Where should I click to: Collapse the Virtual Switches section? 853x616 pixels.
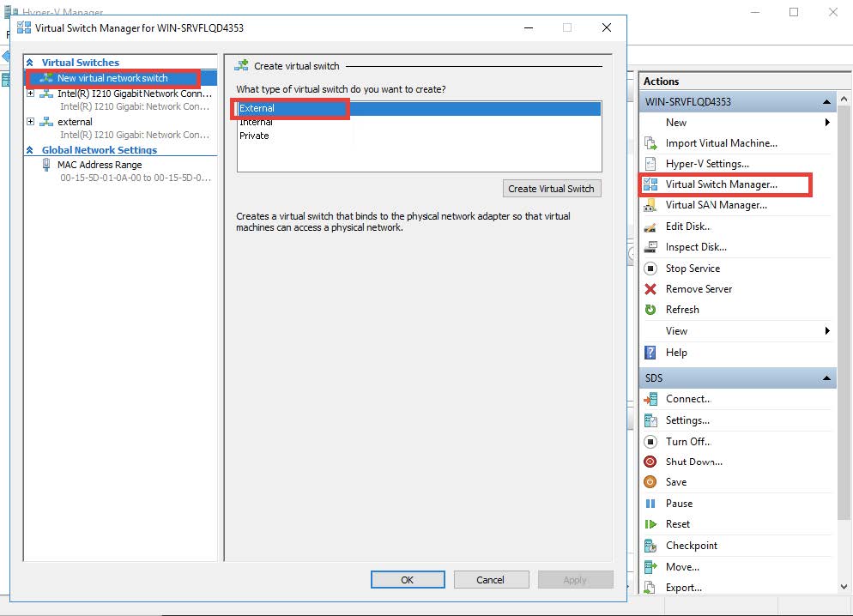click(x=31, y=63)
